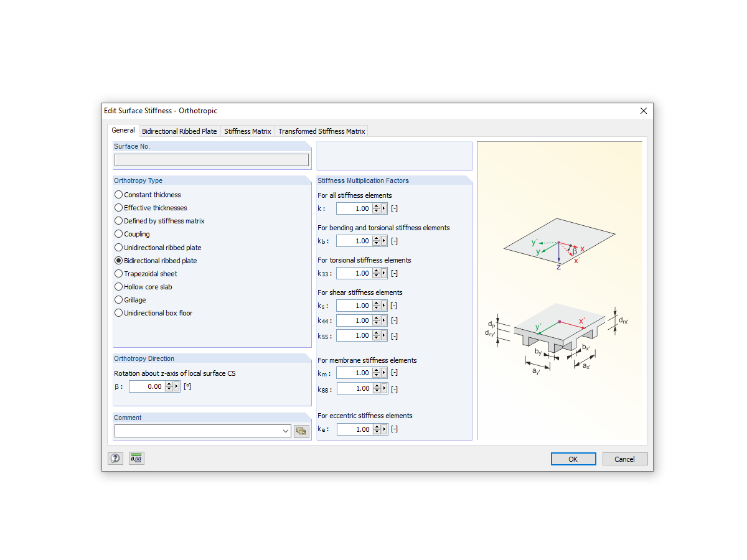Click the arrow button next to k factor field

tap(385, 208)
